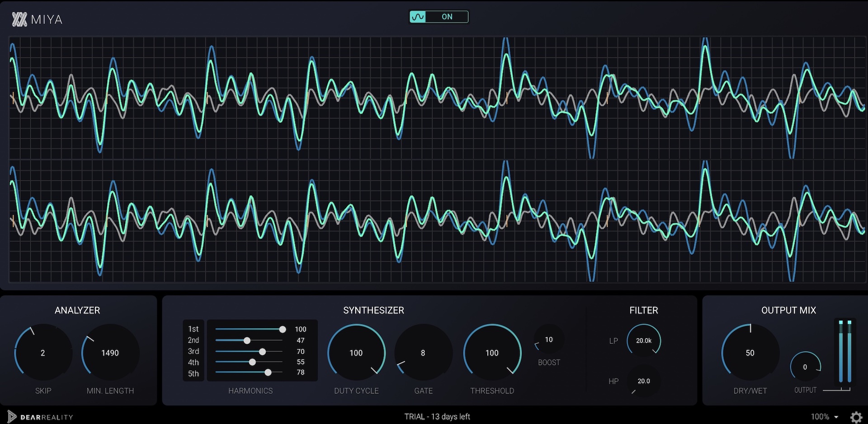Viewport: 868px width, 424px height.
Task: Click the BOOST knob
Action: 549,339
